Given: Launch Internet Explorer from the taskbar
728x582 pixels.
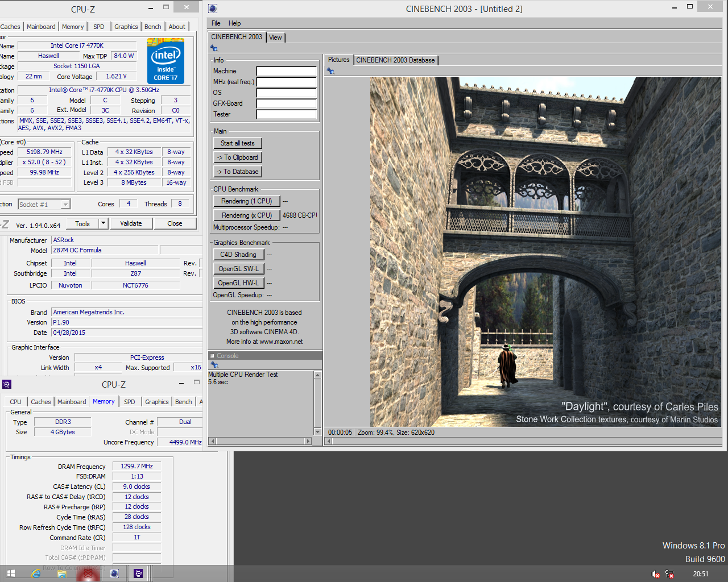Looking at the screenshot, I should (x=36, y=573).
